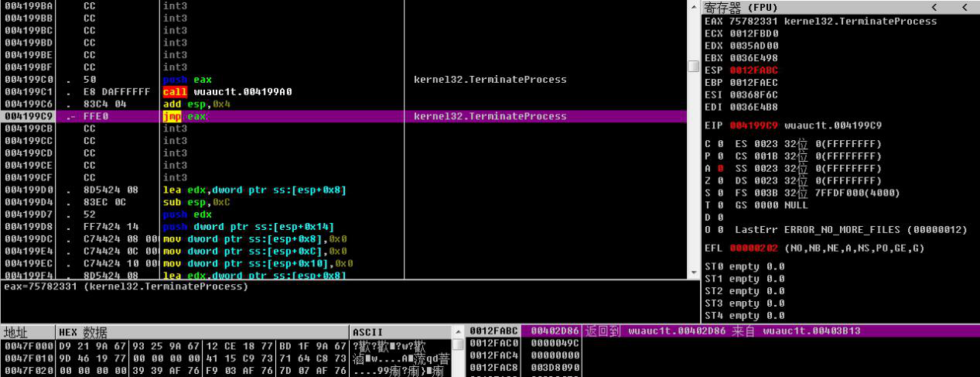This screenshot has width=980, height=377.
Task: Click the dump pane scroll up arrow
Action: 458,344
